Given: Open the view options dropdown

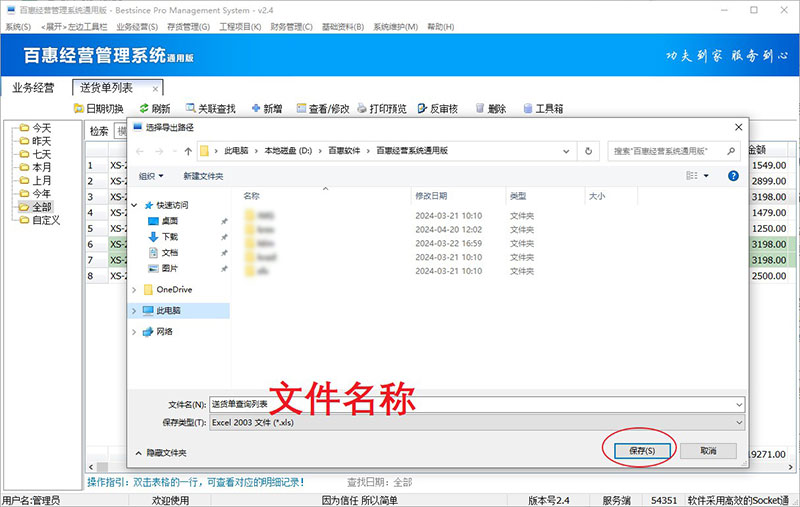Looking at the screenshot, I should [706, 176].
